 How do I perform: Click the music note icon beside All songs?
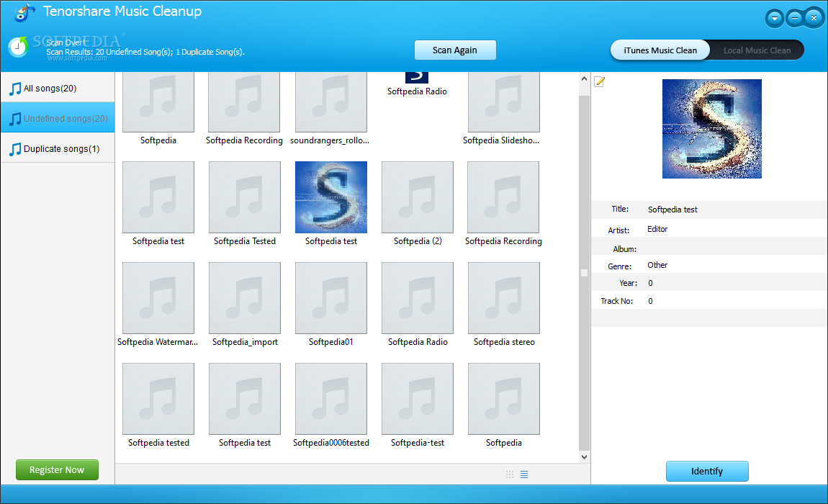point(15,89)
